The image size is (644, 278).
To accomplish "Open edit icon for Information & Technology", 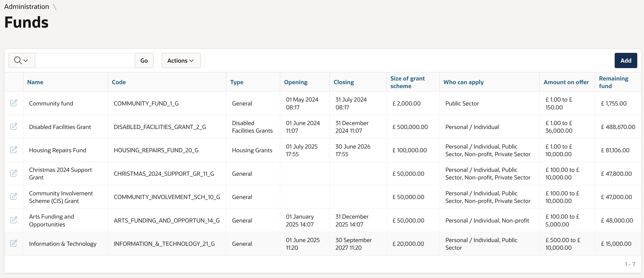I will point(13,243).
